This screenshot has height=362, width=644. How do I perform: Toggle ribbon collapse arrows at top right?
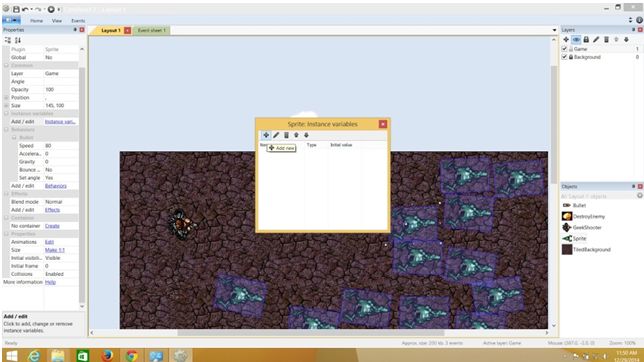click(630, 20)
